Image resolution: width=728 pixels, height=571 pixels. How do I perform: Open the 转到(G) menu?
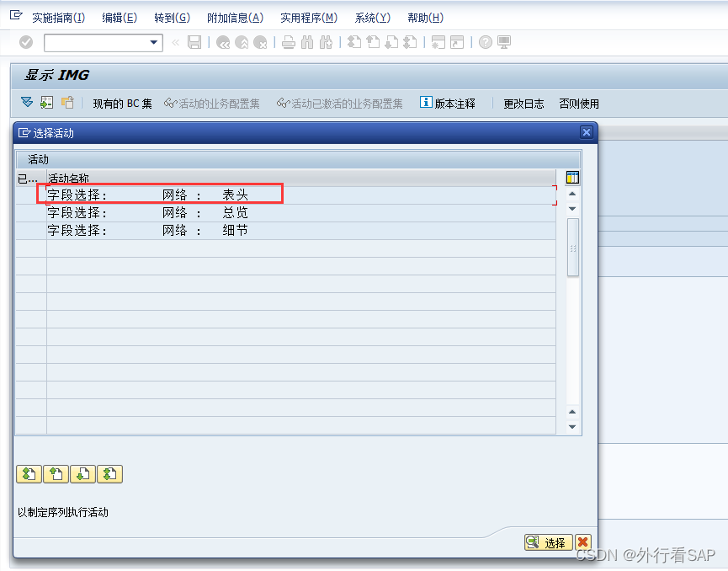pyautogui.click(x=172, y=18)
